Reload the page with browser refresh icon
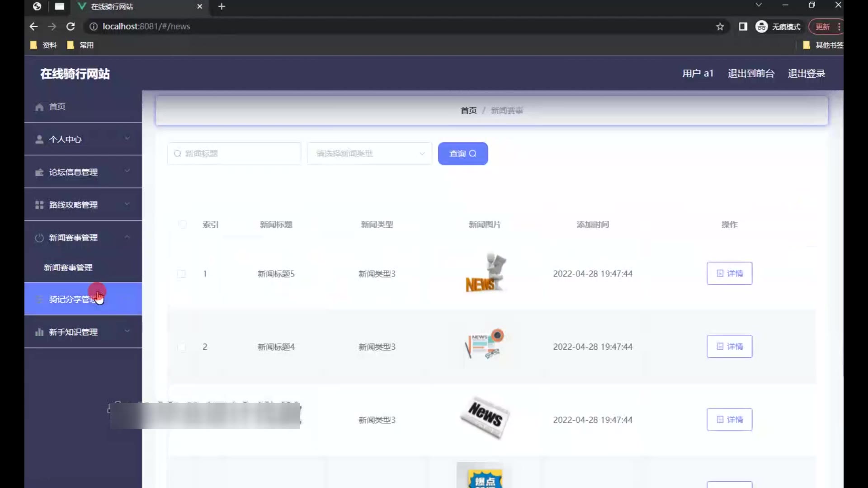 (71, 27)
